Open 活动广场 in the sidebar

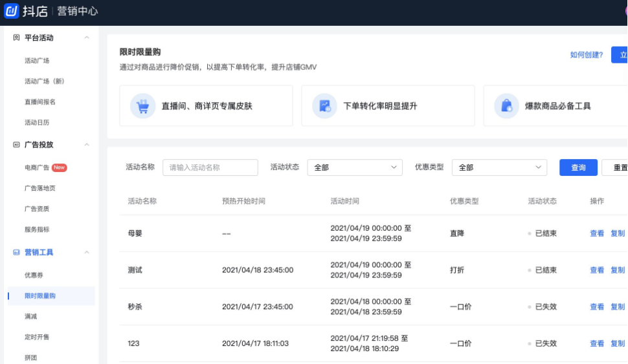tap(37, 61)
